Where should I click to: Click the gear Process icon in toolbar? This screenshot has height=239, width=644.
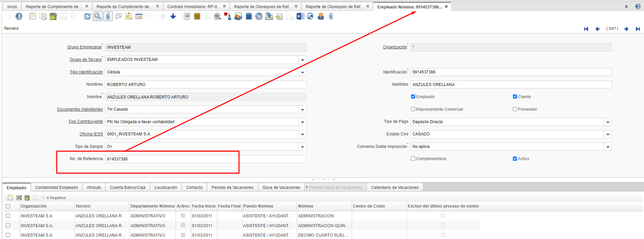click(259, 16)
